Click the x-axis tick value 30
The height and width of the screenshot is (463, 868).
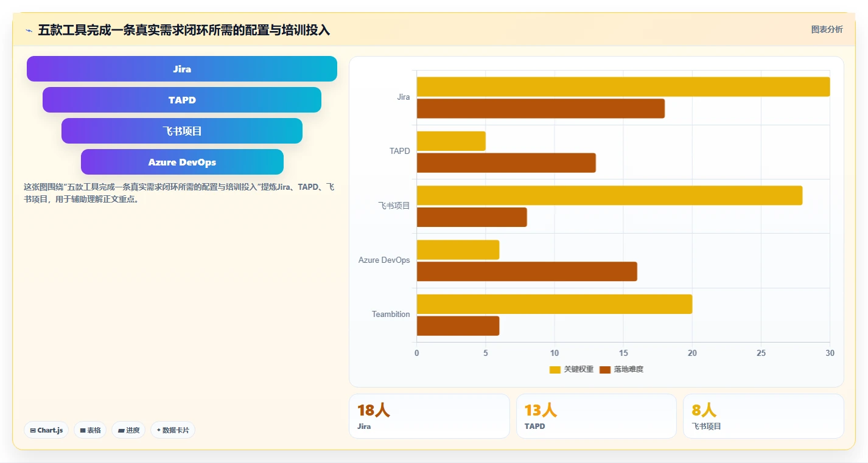click(830, 353)
